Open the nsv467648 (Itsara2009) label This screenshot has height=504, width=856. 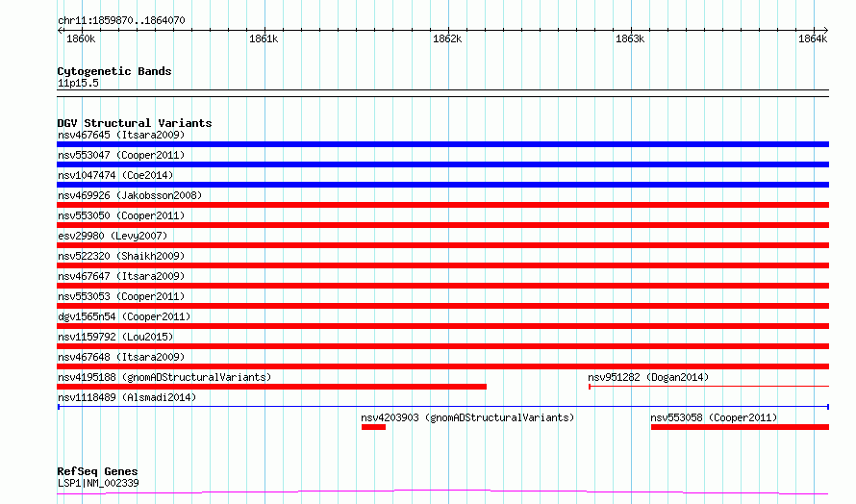click(121, 357)
